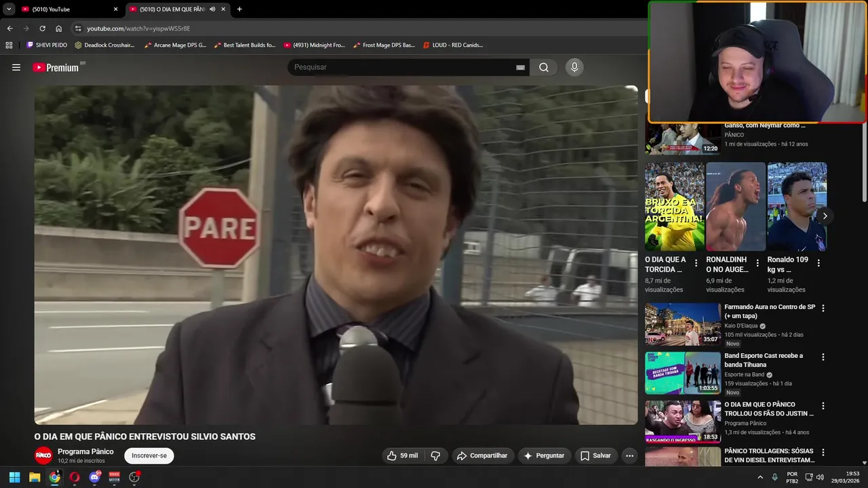
Task: Open Discord from the taskbar
Action: coord(94,477)
